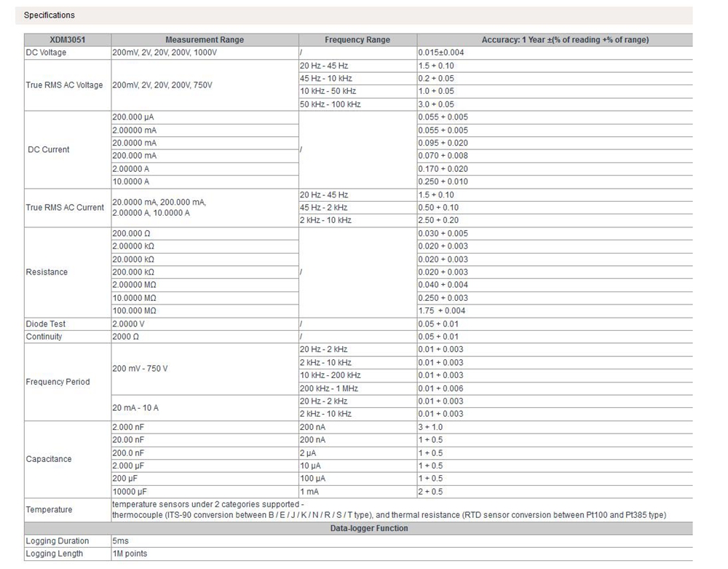Select the Accuracy 1 Year column header

554,40
